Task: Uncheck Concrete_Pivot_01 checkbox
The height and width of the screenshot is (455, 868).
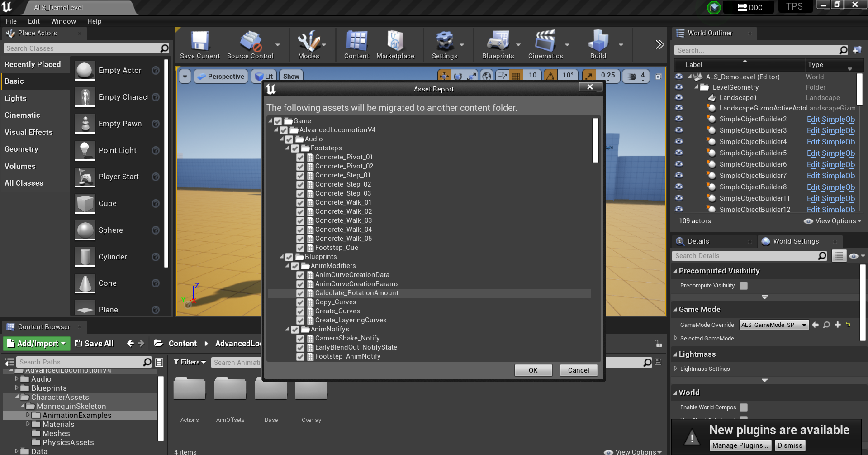Action: coord(300,158)
